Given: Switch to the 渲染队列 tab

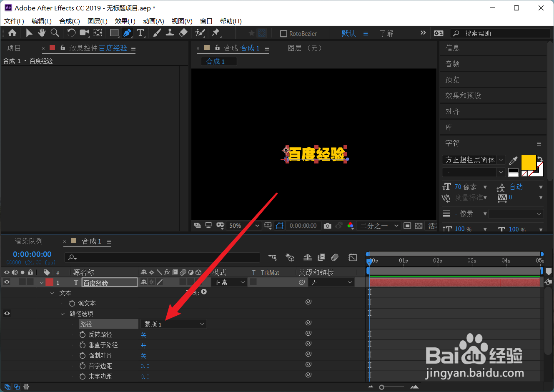Looking at the screenshot, I should coord(29,241).
